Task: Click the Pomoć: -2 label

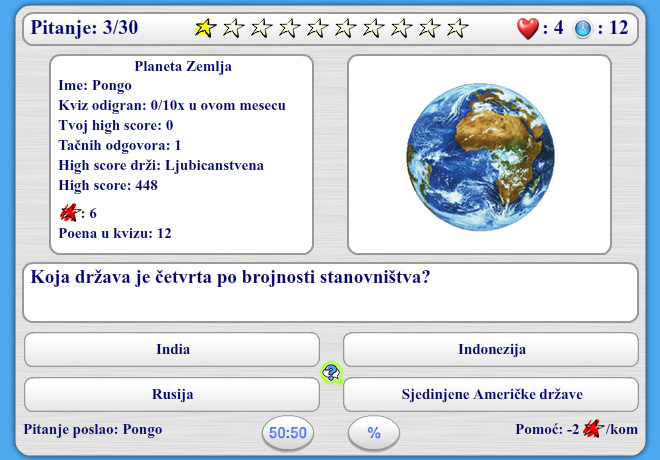Action: tap(547, 429)
